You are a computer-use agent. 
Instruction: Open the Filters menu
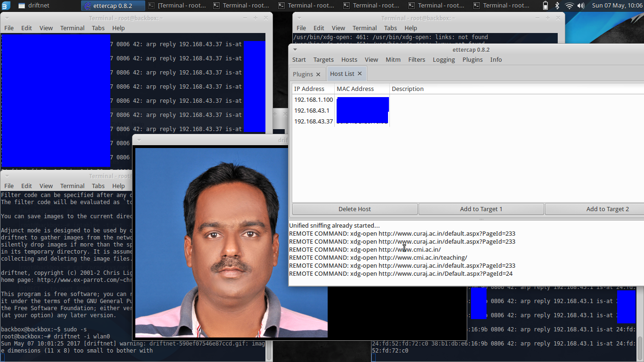pos(417,60)
